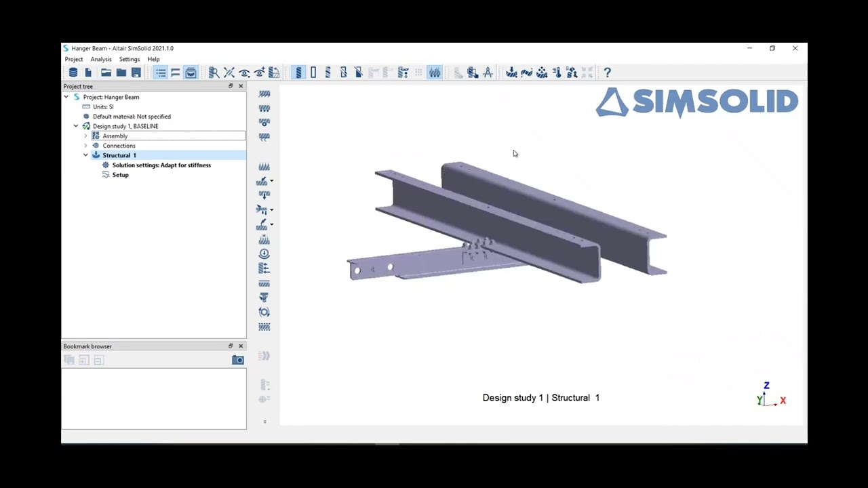The image size is (868, 488).
Task: Click inside the empty Bookmark browser list
Action: [x=154, y=398]
